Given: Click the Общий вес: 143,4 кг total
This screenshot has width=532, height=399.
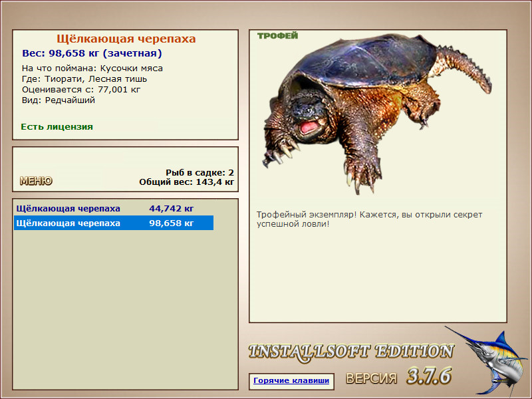Looking at the screenshot, I should [x=187, y=182].
